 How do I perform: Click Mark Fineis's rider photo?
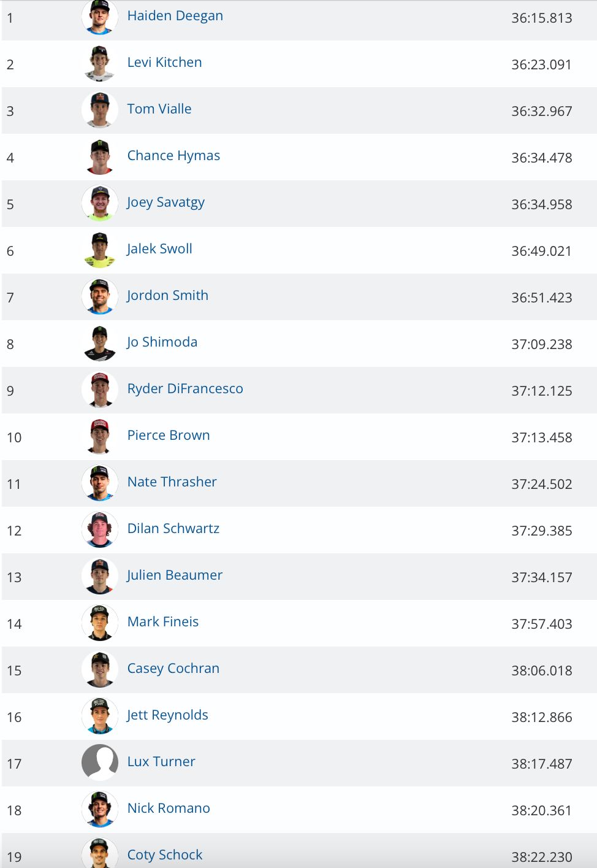click(99, 623)
